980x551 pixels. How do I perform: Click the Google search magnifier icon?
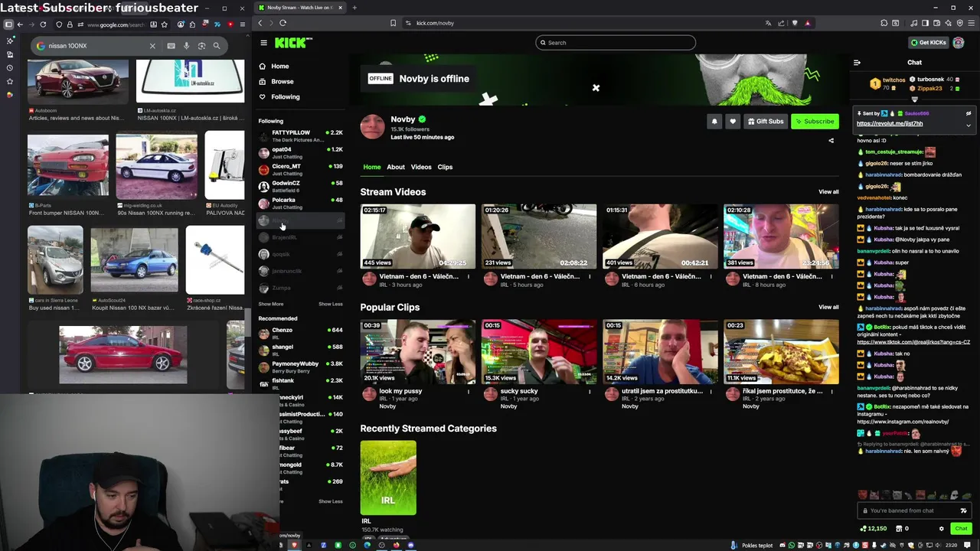pos(217,46)
